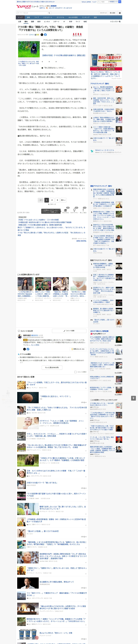Open the 有料 navigation tab

click(x=95, y=17)
